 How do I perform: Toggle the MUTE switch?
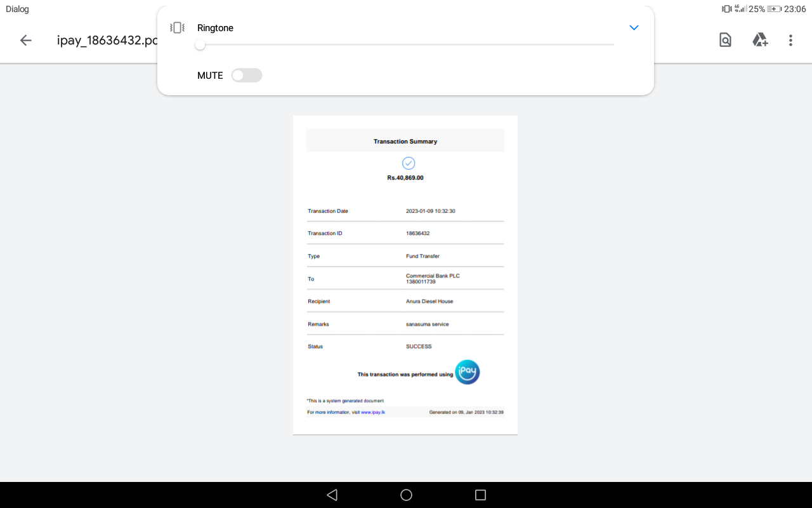coord(246,76)
